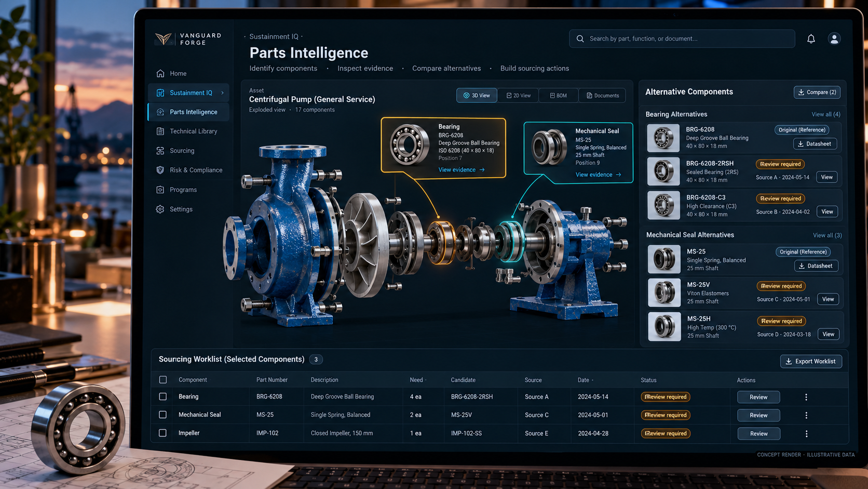Check the Bearing row checkbox
Viewport: 868px width, 489px height.
(x=163, y=397)
